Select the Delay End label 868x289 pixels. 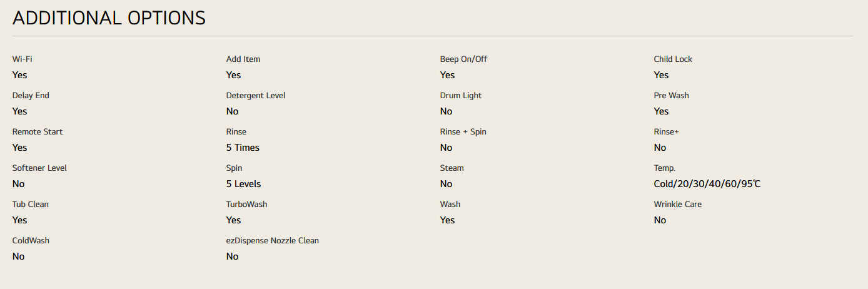pos(31,96)
